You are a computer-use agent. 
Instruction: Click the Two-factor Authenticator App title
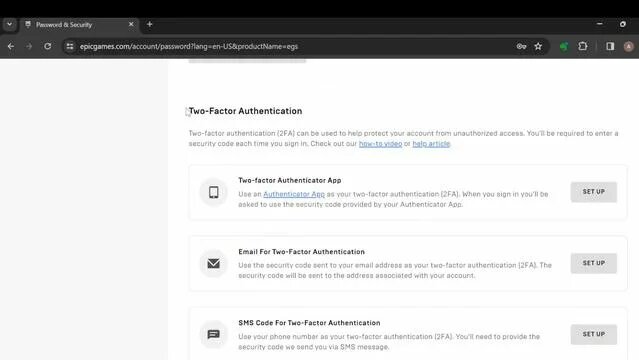pos(290,180)
